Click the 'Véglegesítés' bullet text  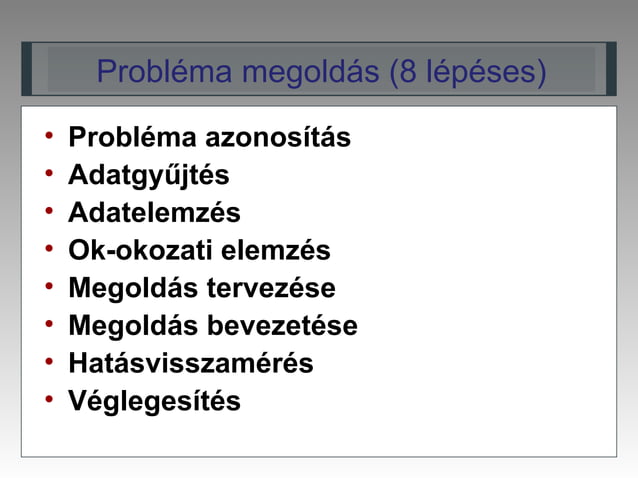click(154, 402)
